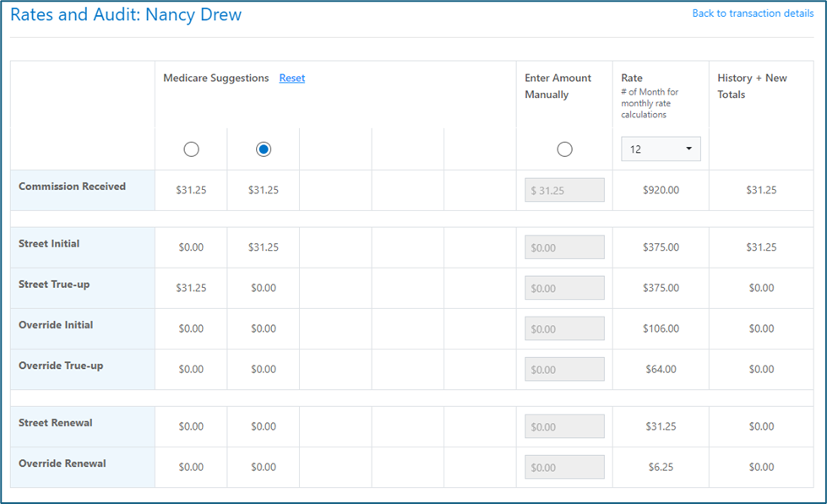Select the Override Initial manual amount field
This screenshot has width=827, height=504.
click(x=564, y=328)
